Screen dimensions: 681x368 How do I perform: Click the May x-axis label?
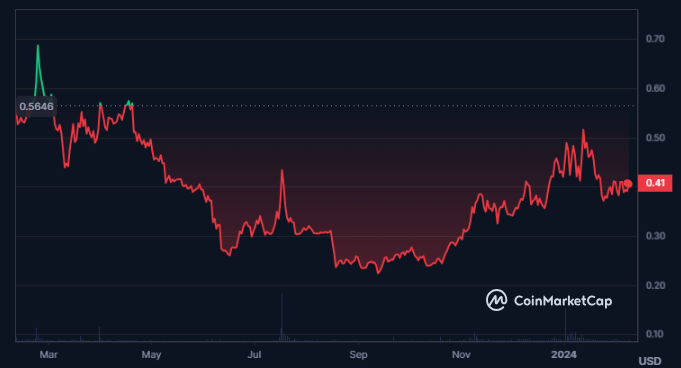point(151,355)
